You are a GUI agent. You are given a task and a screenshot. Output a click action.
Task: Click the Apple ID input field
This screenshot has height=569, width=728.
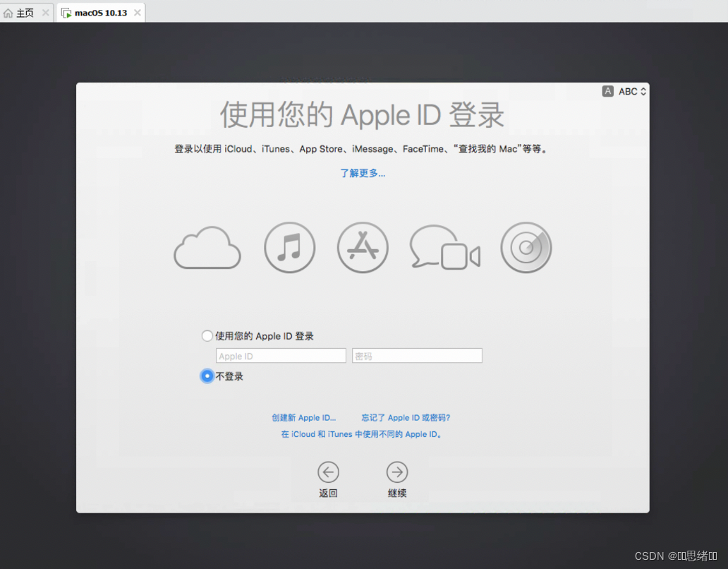pyautogui.click(x=281, y=356)
